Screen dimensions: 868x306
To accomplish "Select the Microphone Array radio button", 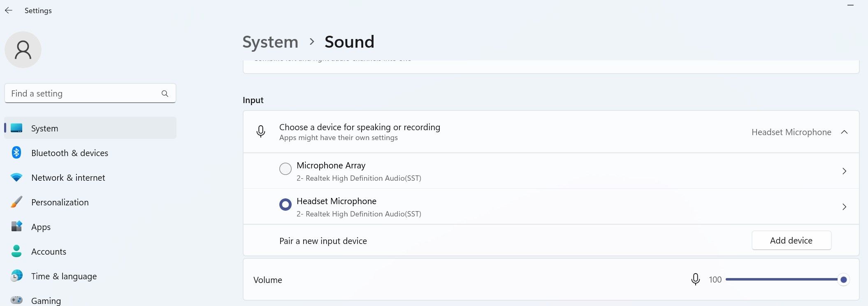I will click(285, 169).
